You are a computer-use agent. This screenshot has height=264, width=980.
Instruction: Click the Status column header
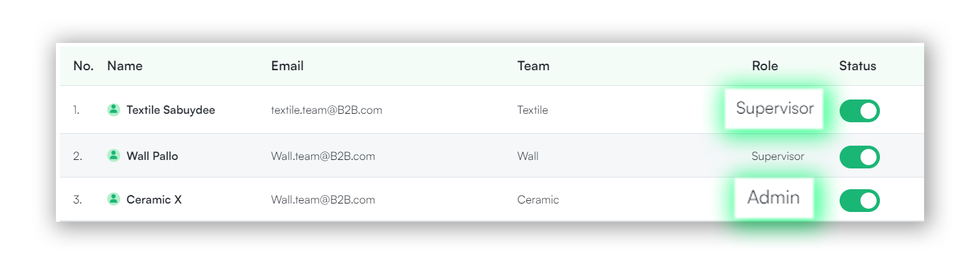[857, 66]
